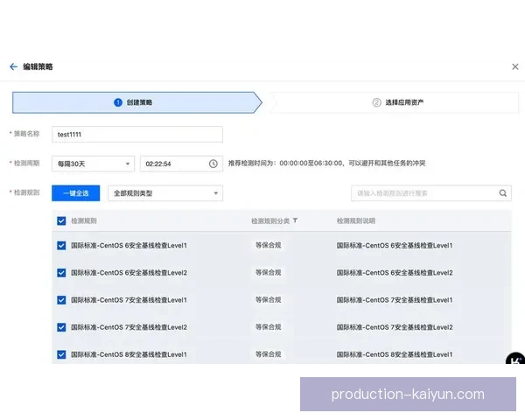This screenshot has width=525, height=420.
Task: Open the 每隔30天 period dropdown
Action: point(93,164)
